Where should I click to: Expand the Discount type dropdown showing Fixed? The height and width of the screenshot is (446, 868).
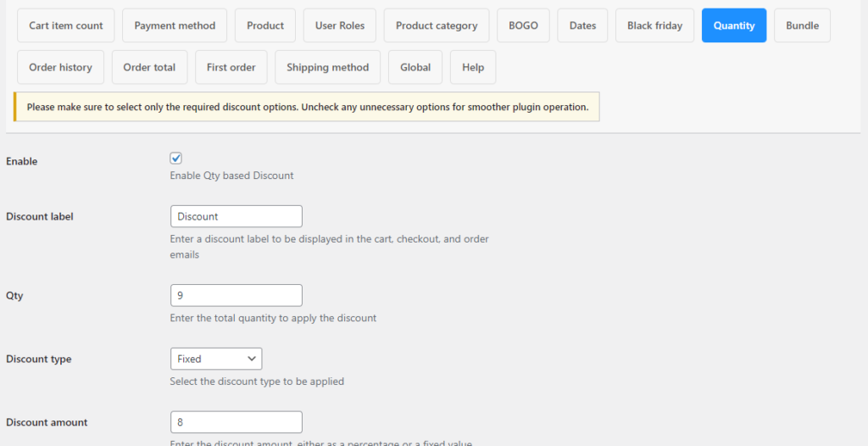(x=216, y=359)
